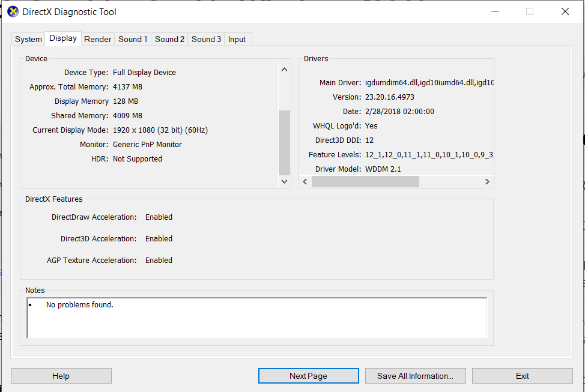
Task: Click the Direct3D DDI '12' value
Action: pos(369,140)
